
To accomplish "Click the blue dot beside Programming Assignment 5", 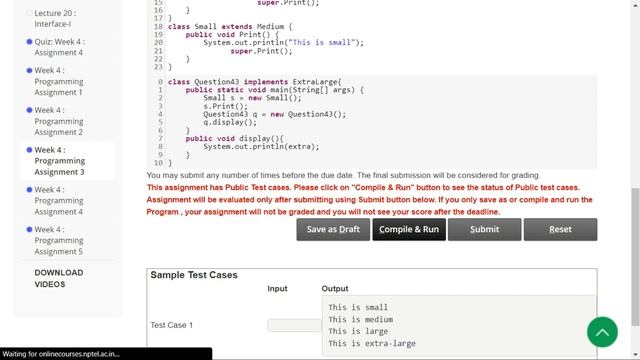I will point(29,229).
